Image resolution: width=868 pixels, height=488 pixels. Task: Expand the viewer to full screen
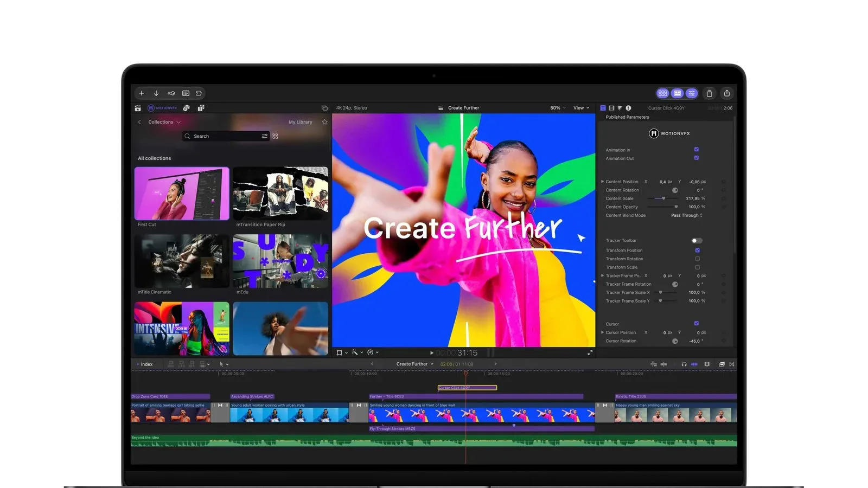[x=590, y=352]
